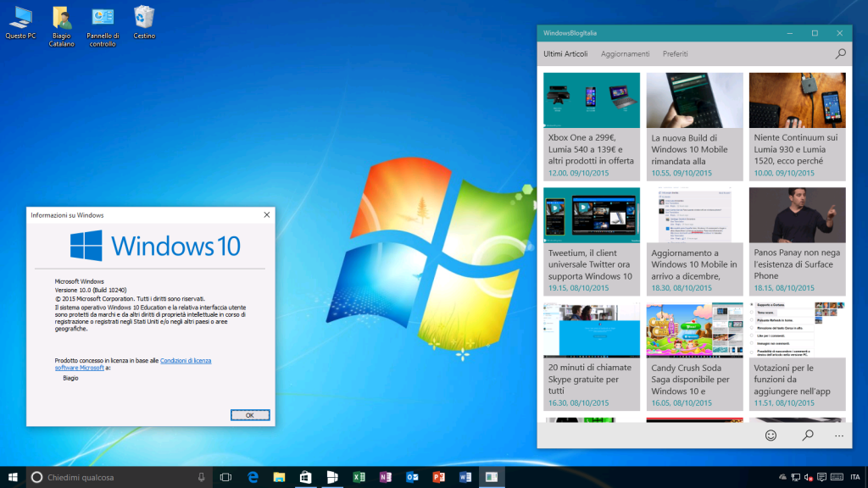This screenshot has width=868, height=488.
Task: Switch to the Aggiornamenti tab
Action: click(x=625, y=53)
